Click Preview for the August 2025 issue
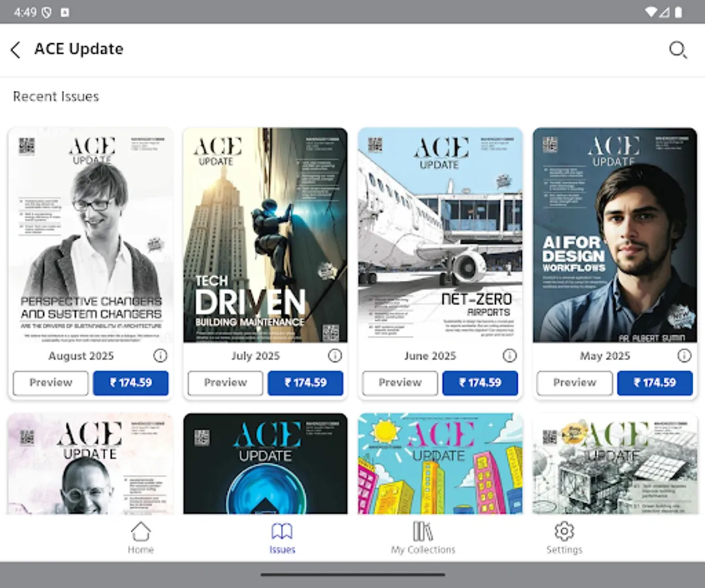 pos(50,383)
